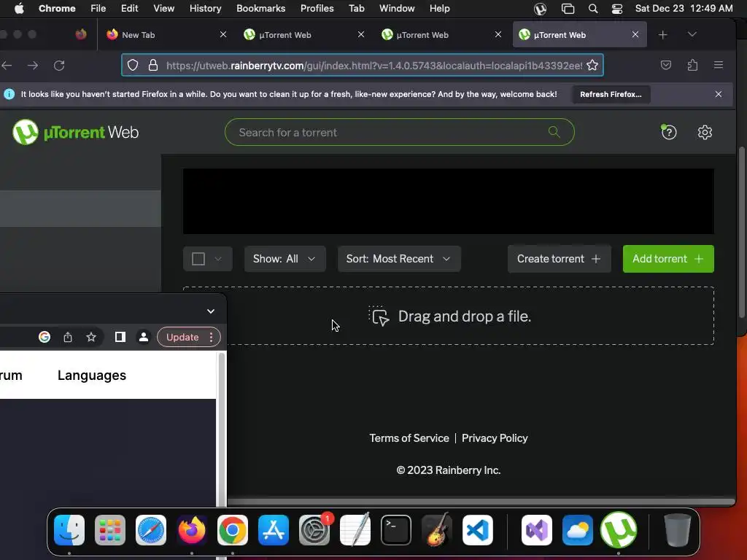747x560 pixels.
Task: Open the Bookmarks menu
Action: click(260, 9)
